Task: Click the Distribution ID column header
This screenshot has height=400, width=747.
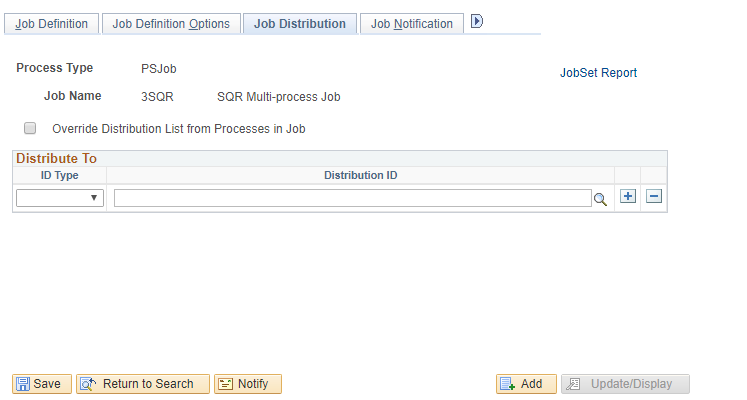Action: pos(360,175)
